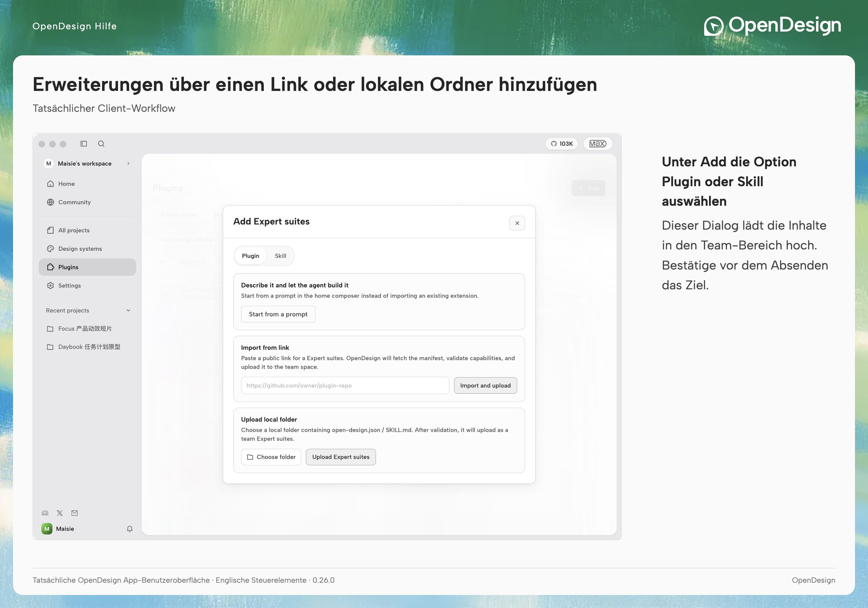The height and width of the screenshot is (608, 868).
Task: Click the 'Upload local folder' heading
Action: (x=269, y=420)
